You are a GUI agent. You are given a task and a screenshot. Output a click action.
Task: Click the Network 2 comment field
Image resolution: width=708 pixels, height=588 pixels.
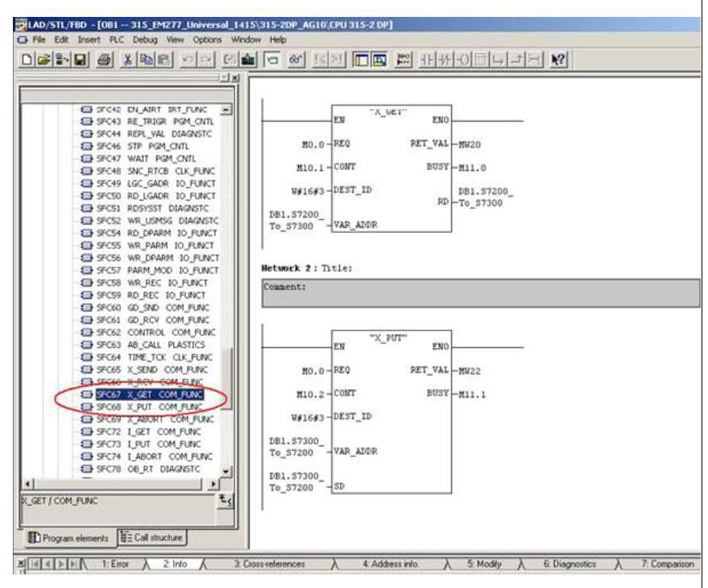480,292
